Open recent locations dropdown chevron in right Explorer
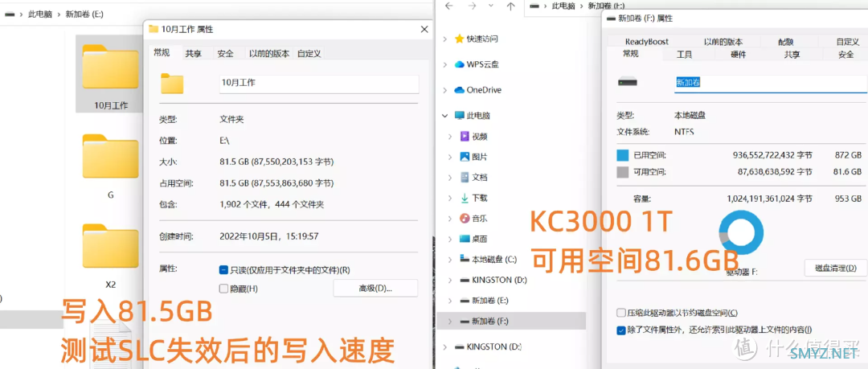The height and width of the screenshot is (369, 868). coord(491,6)
